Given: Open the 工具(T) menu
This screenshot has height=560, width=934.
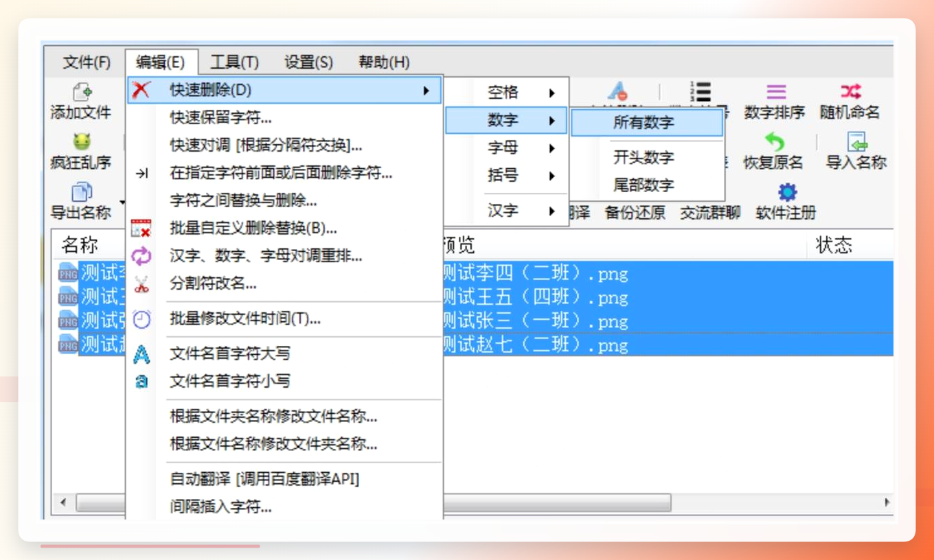Looking at the screenshot, I should (x=234, y=62).
